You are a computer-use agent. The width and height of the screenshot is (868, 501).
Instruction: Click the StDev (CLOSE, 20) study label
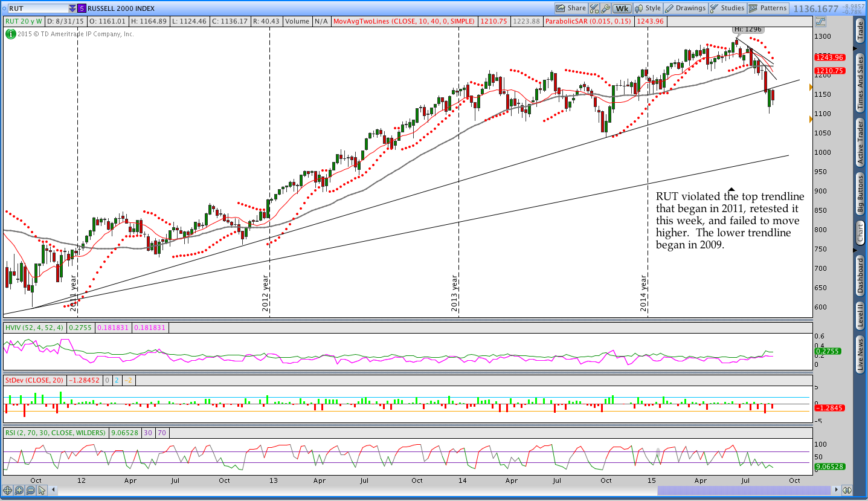[x=35, y=381]
